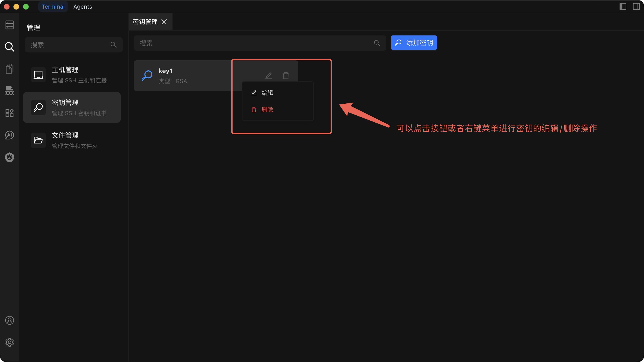Choose 编辑 from the context menu
The width and height of the screenshot is (644, 362).
[267, 93]
